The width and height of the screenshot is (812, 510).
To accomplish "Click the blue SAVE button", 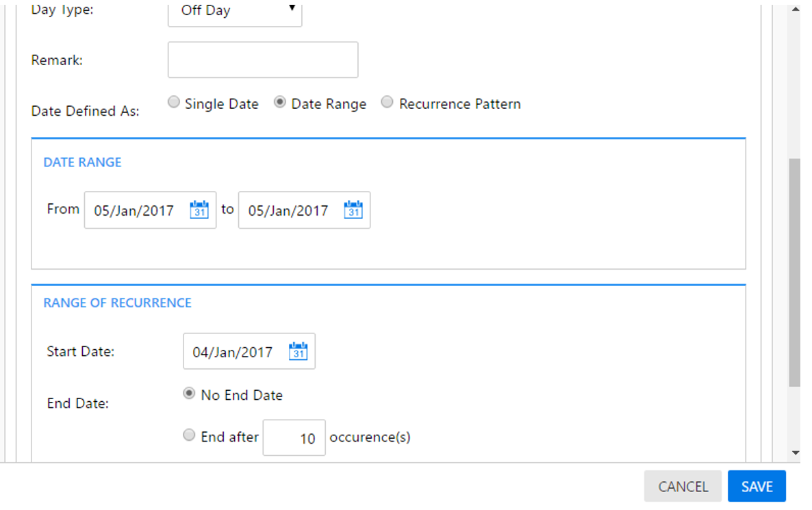I will [x=757, y=486].
